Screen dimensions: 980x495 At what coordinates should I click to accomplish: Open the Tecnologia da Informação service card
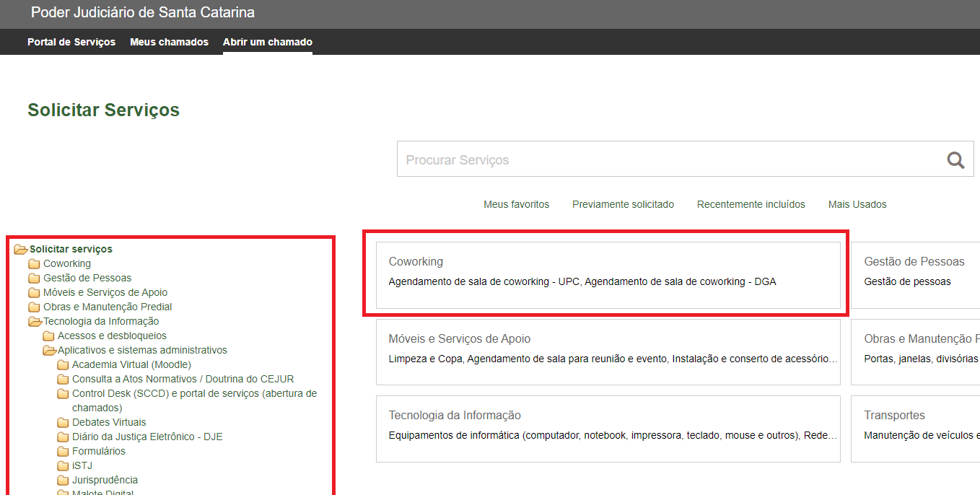click(608, 429)
